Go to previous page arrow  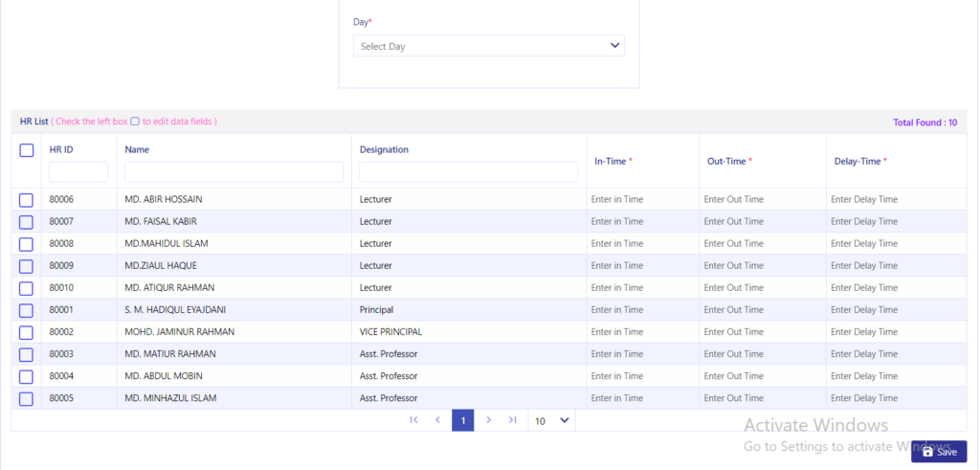pos(438,420)
